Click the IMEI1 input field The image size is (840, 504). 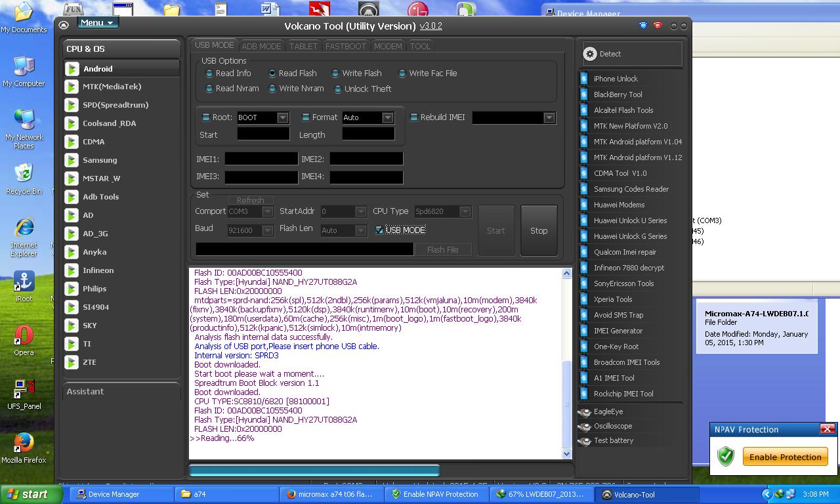coord(261,159)
